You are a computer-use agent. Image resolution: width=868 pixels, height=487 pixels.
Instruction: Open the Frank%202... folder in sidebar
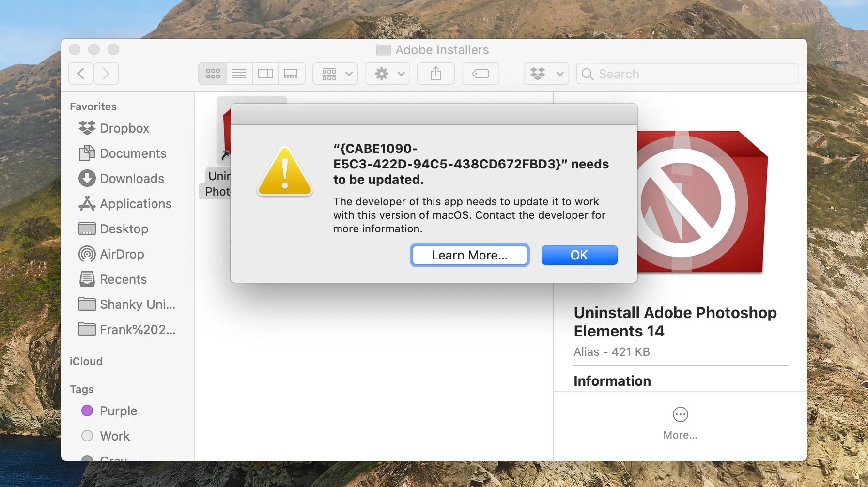pos(127,329)
